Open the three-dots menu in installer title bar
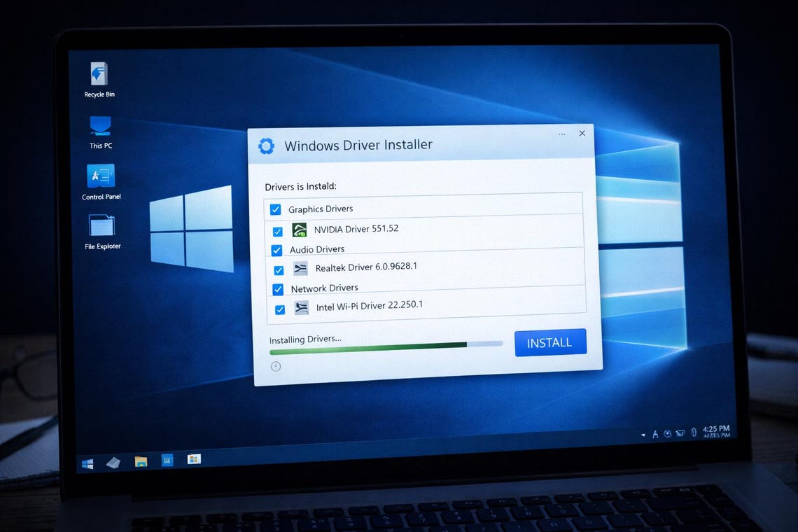This screenshot has height=532, width=798. click(x=562, y=134)
